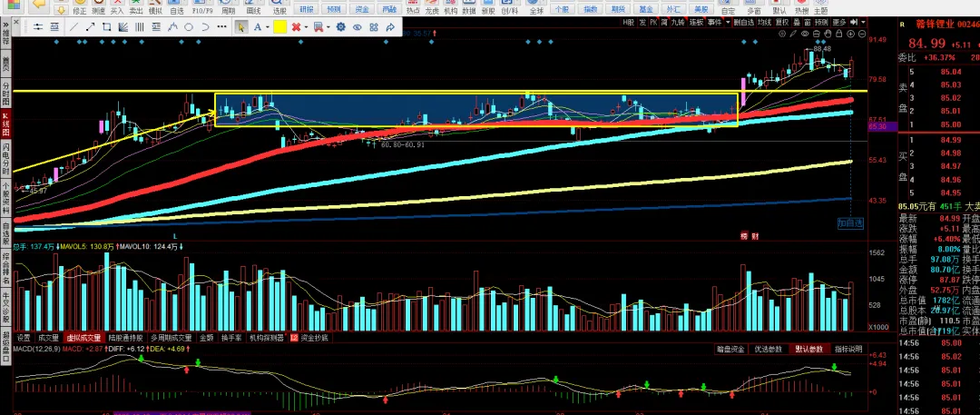
Task: Select the arc drawing tool
Action: [x=205, y=27]
